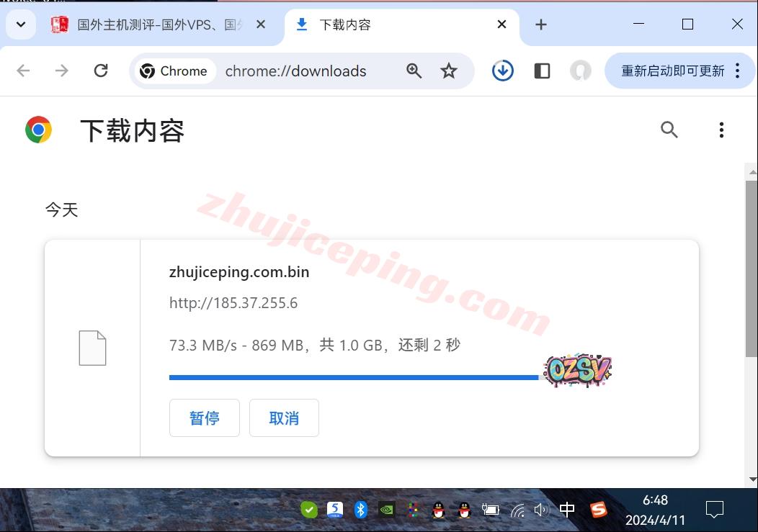Open the downloads page three-dot menu
Viewport: 758px width, 532px height.
pyautogui.click(x=721, y=130)
